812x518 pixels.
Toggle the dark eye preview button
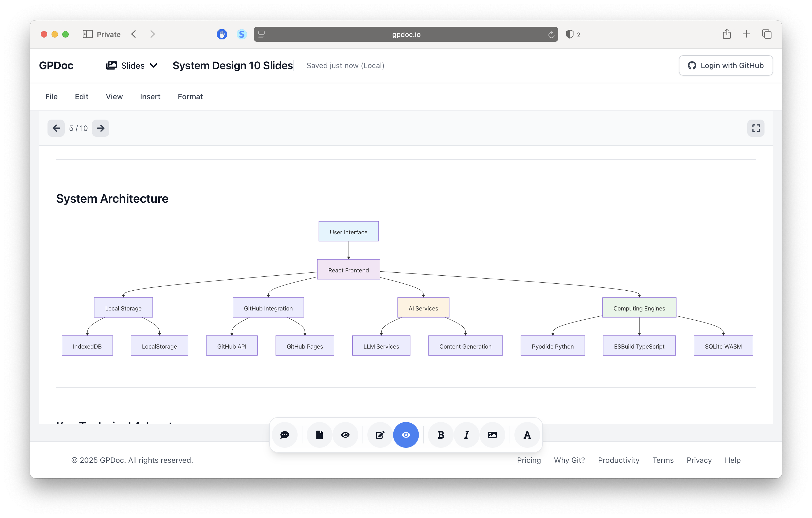[345, 435]
